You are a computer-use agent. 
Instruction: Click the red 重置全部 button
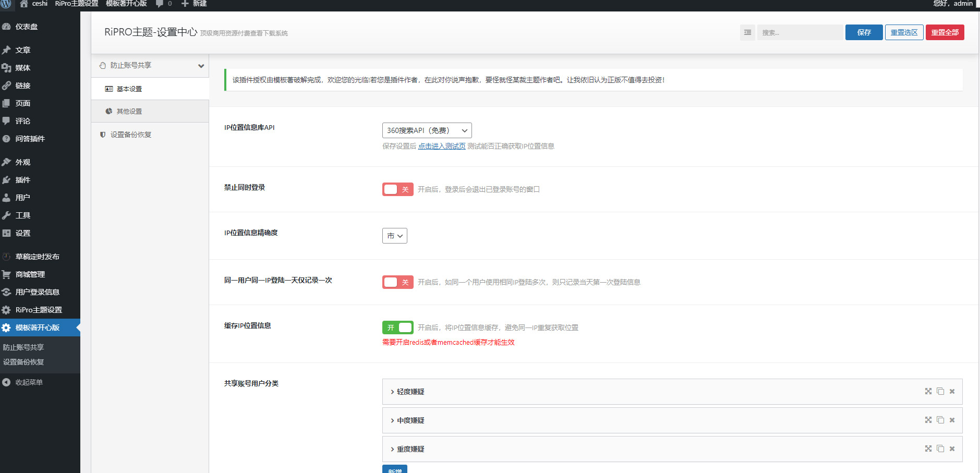tap(945, 32)
